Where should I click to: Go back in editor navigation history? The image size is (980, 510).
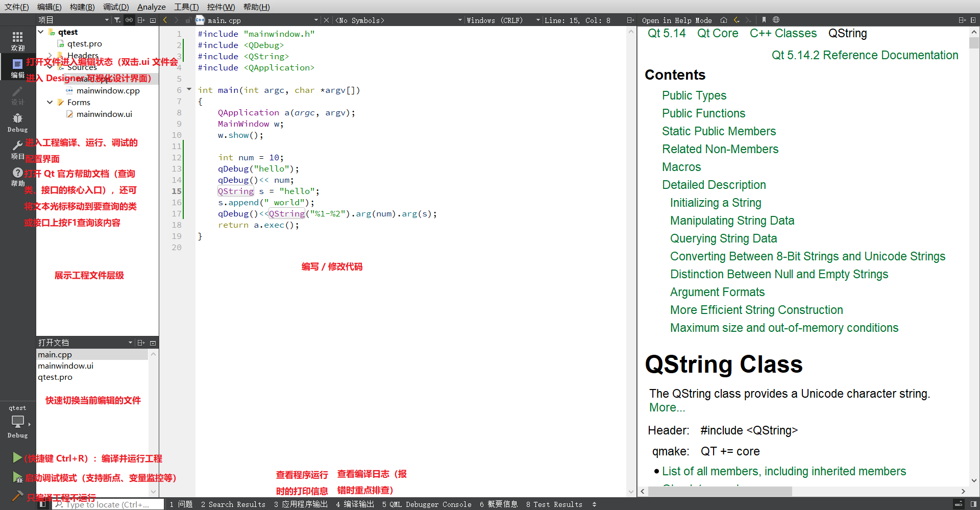(165, 20)
